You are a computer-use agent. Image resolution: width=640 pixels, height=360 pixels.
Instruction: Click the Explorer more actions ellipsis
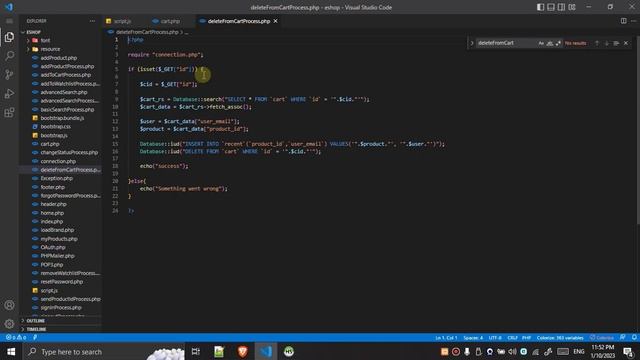(92, 21)
